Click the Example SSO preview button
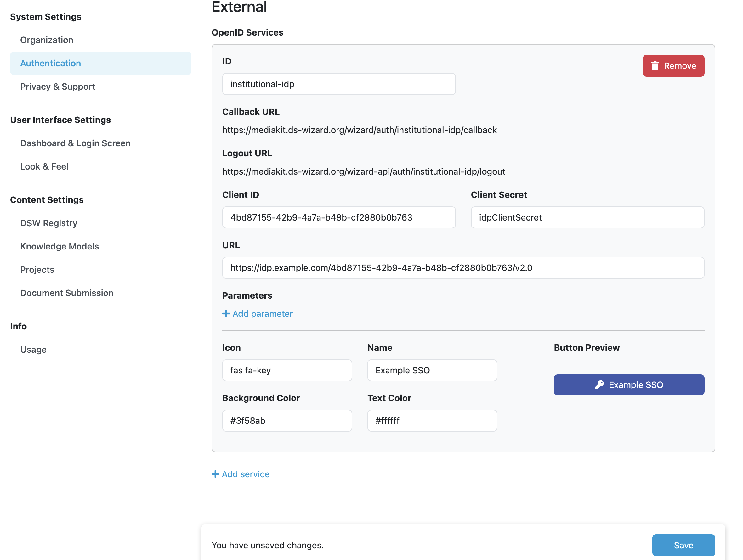 [x=629, y=385]
